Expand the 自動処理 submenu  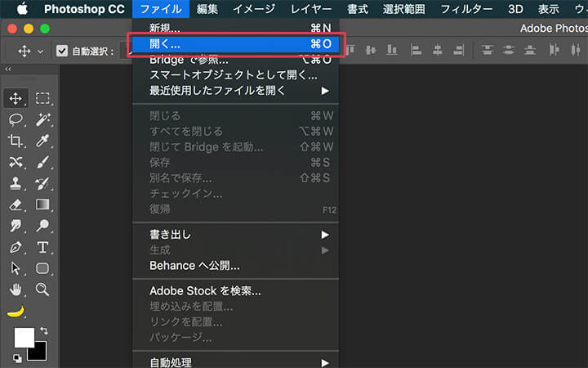tap(236, 362)
